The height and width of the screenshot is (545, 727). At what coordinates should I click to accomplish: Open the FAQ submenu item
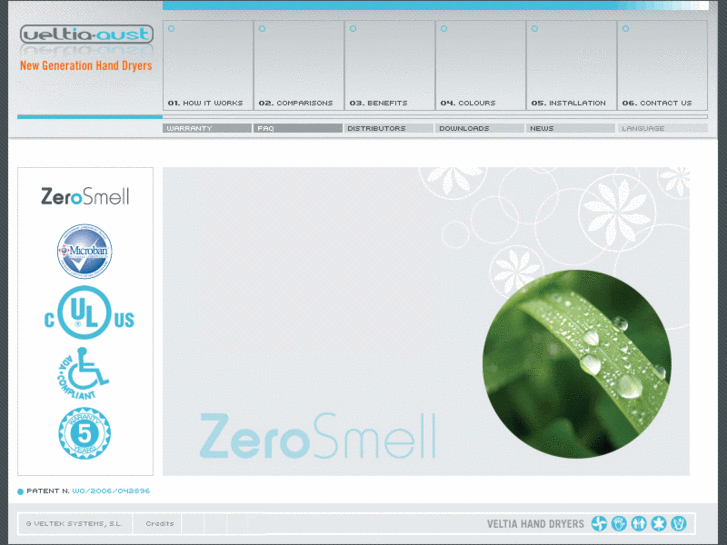pos(298,128)
